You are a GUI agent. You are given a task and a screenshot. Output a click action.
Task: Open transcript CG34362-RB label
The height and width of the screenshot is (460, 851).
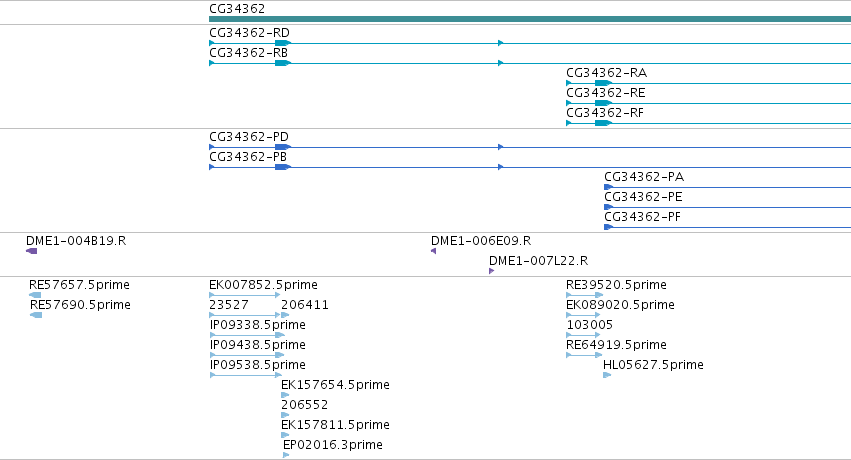pyautogui.click(x=248, y=53)
